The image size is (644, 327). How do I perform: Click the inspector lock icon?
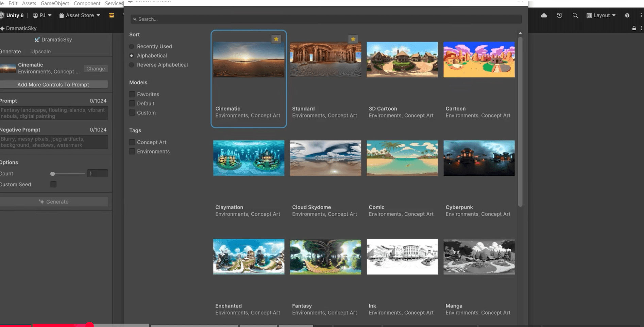coord(634,28)
